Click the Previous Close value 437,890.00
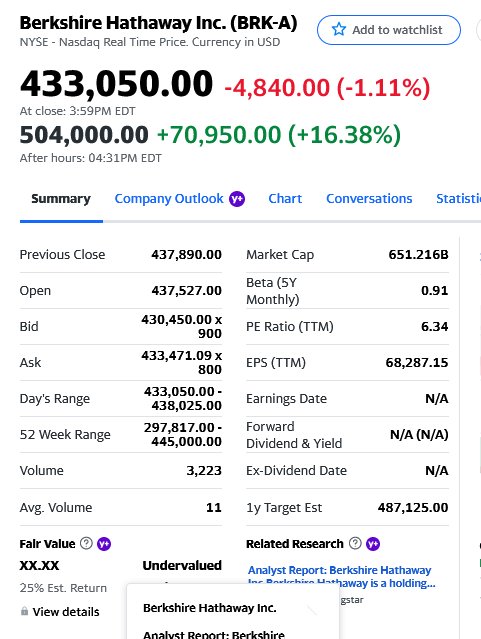Screen dimensions: 481x639 [x=186, y=255]
